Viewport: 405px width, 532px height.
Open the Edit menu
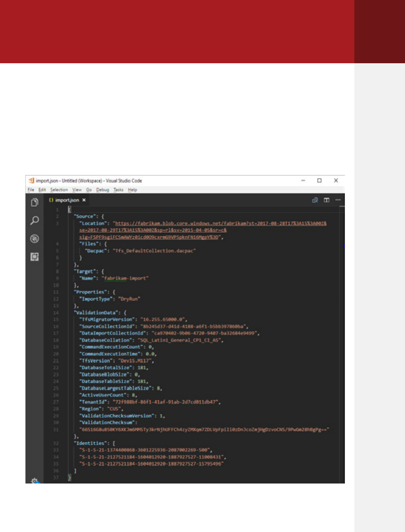click(x=42, y=190)
